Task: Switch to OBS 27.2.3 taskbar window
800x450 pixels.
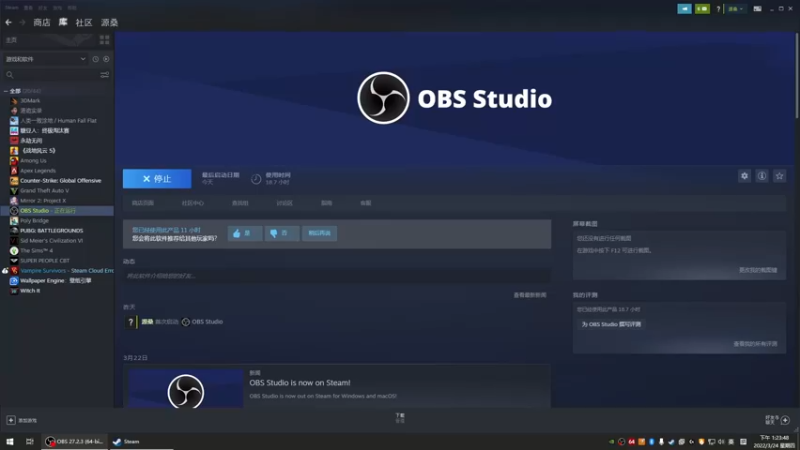Action: 74,441
